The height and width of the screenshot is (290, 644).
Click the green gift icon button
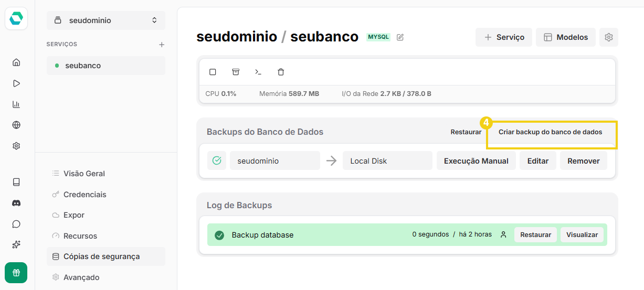pos(16,273)
